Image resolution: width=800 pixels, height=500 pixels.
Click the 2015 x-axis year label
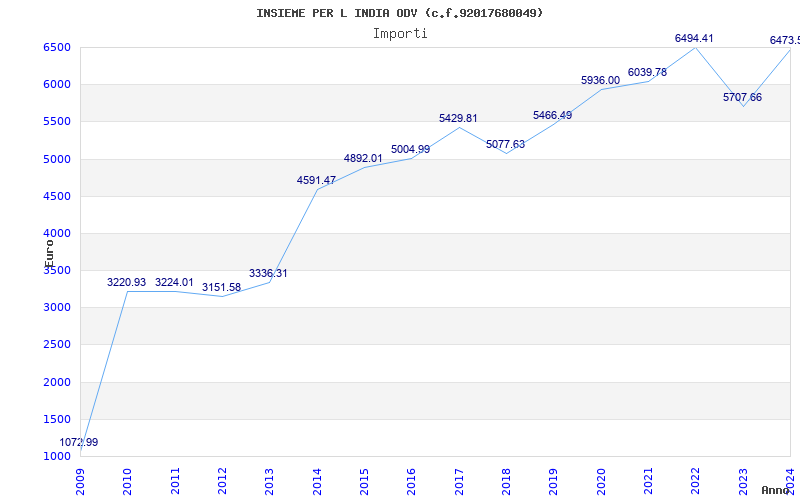[x=364, y=482]
